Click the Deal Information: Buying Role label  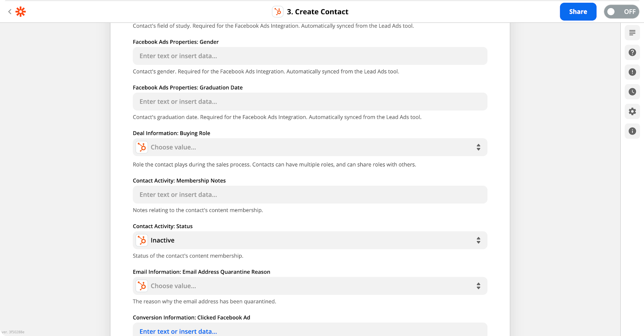pos(171,133)
